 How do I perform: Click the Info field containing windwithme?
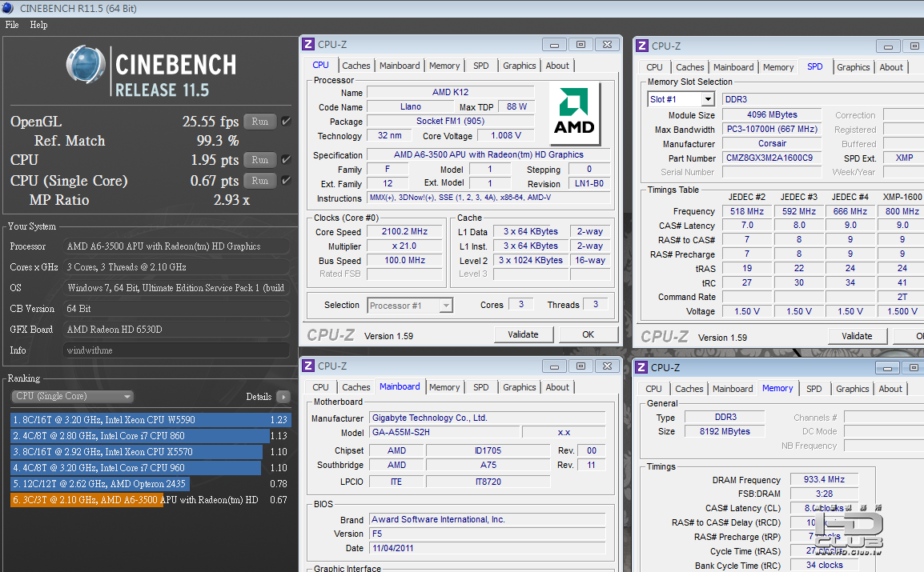[x=176, y=350]
